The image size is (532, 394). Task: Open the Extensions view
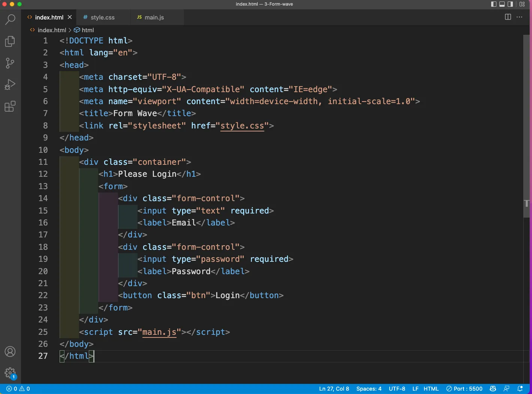tap(10, 106)
